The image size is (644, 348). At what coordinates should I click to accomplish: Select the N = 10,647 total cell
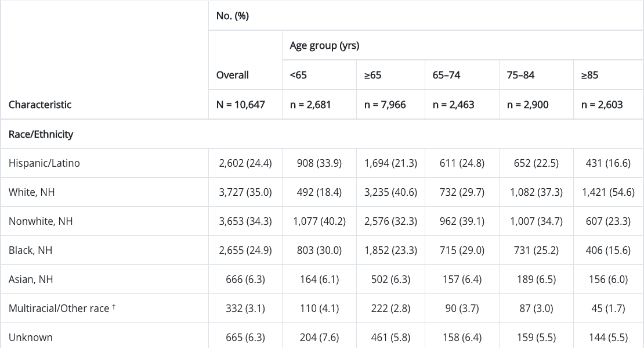tap(240, 105)
